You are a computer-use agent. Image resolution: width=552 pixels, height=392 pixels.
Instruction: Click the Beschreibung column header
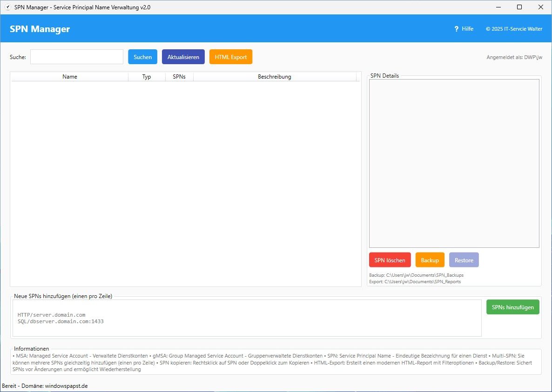point(275,77)
